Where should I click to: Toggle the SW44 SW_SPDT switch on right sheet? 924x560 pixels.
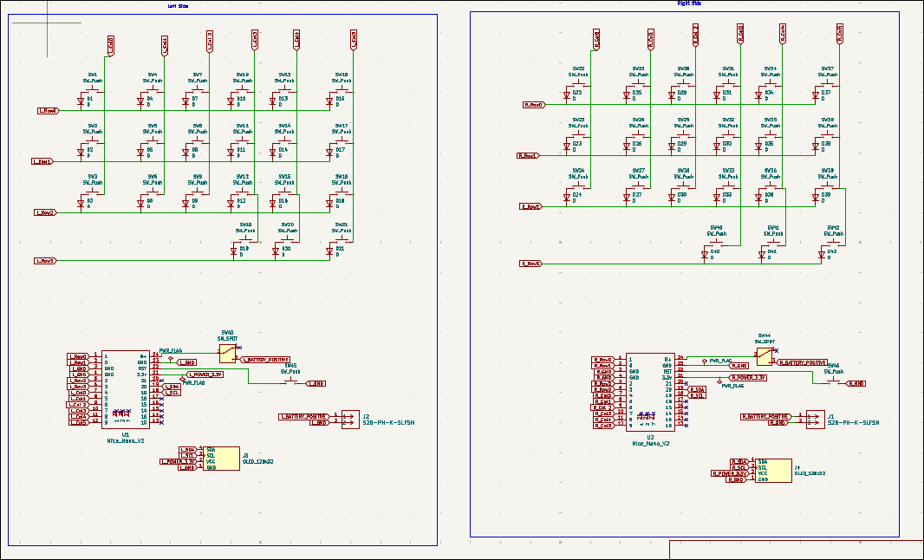click(764, 355)
